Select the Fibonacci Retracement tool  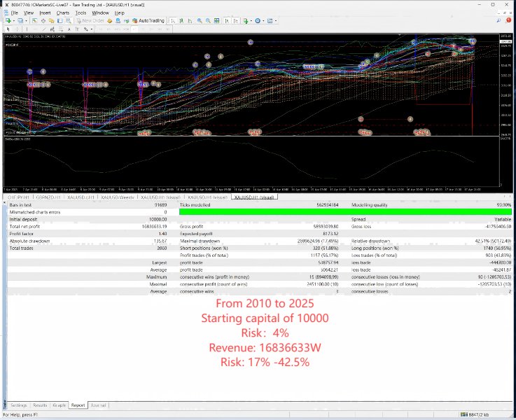(61, 29)
